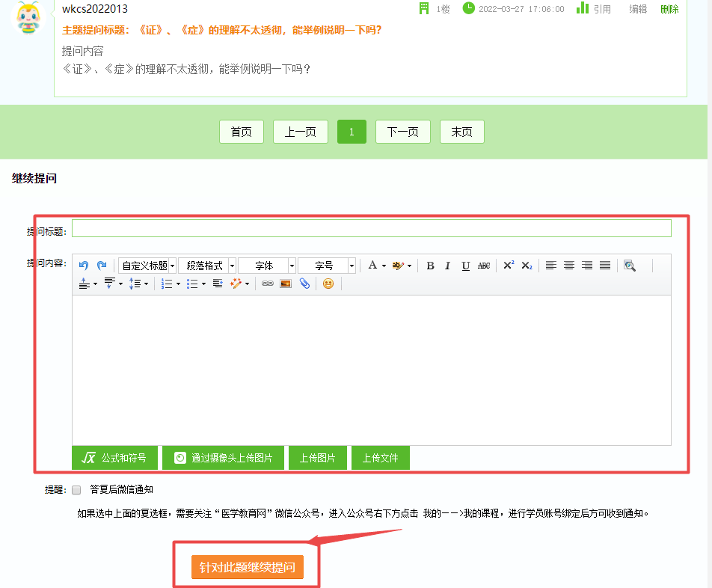Click the Undo icon in the editor toolbar
Image resolution: width=712 pixels, height=588 pixels.
(82, 265)
